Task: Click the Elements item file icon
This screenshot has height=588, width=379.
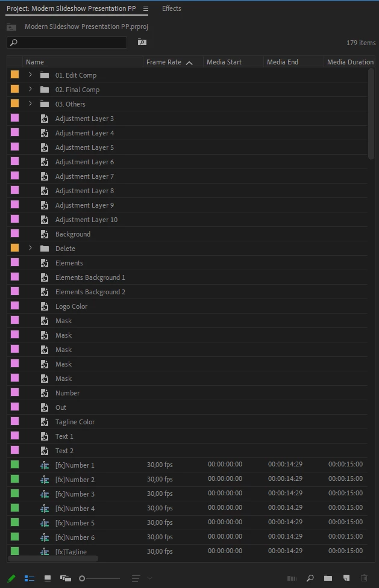Action: pos(45,263)
